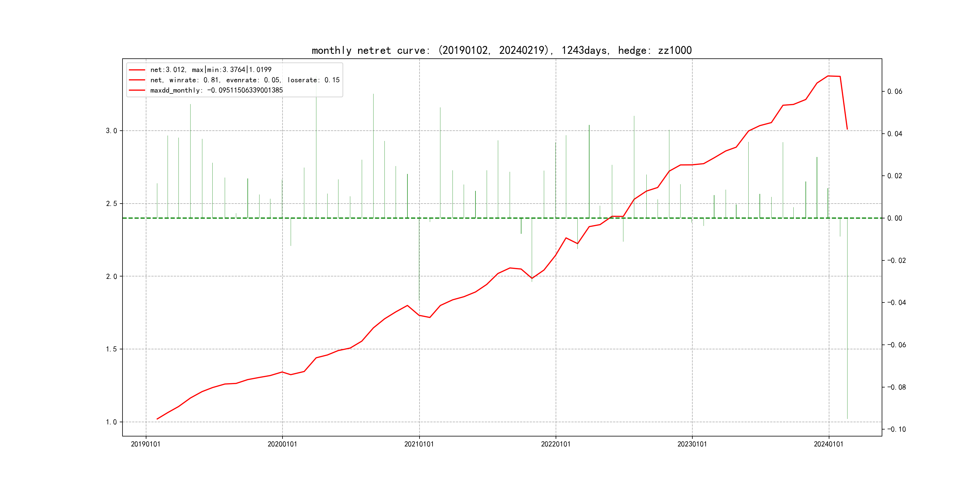This screenshot has width=980, height=490.
Task: Click red line swatch beside winrate legend entry
Action: (x=137, y=80)
